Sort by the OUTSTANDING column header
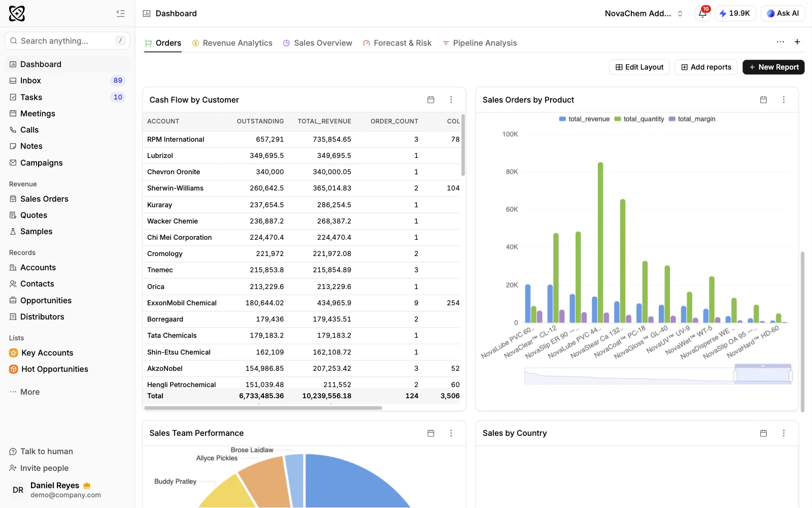 coord(260,121)
